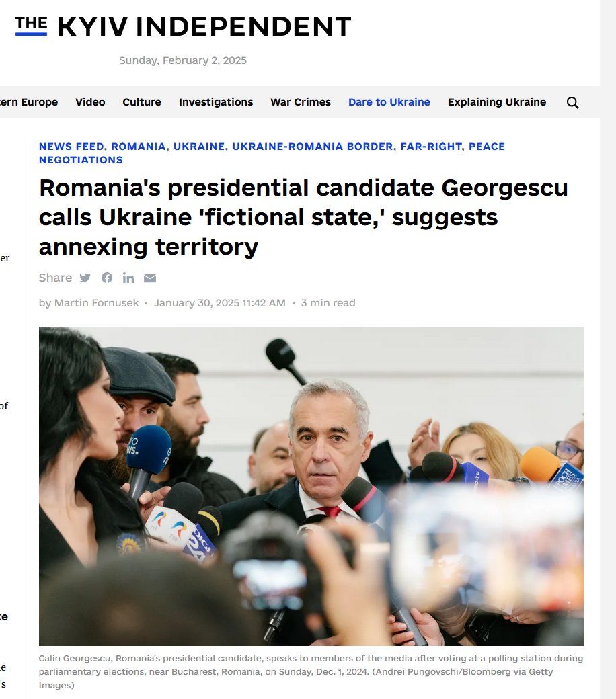Open the Video menu item
The image size is (616, 699).
tap(90, 102)
